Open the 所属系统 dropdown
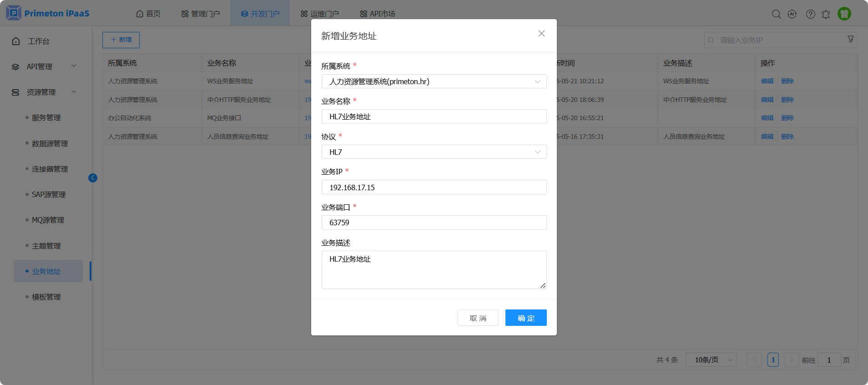The height and width of the screenshot is (385, 868). (x=434, y=81)
